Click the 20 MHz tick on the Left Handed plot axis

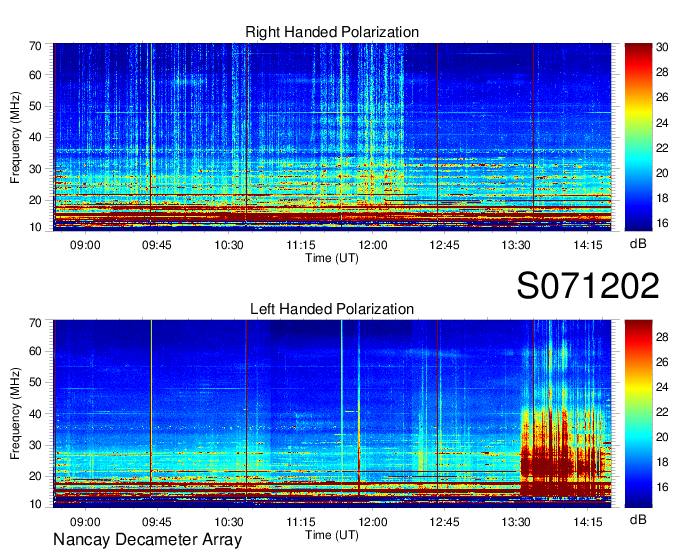pos(35,476)
